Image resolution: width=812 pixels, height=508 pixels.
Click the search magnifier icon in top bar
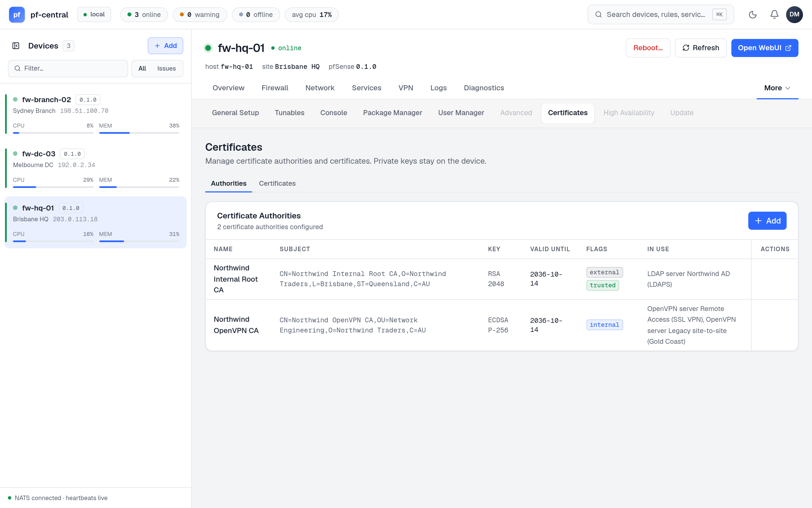click(598, 14)
